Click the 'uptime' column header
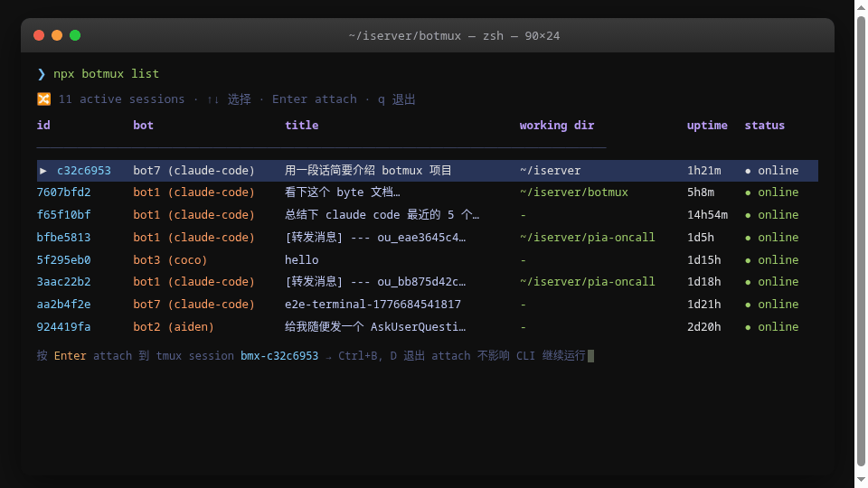This screenshot has height=488, width=868. tap(707, 126)
